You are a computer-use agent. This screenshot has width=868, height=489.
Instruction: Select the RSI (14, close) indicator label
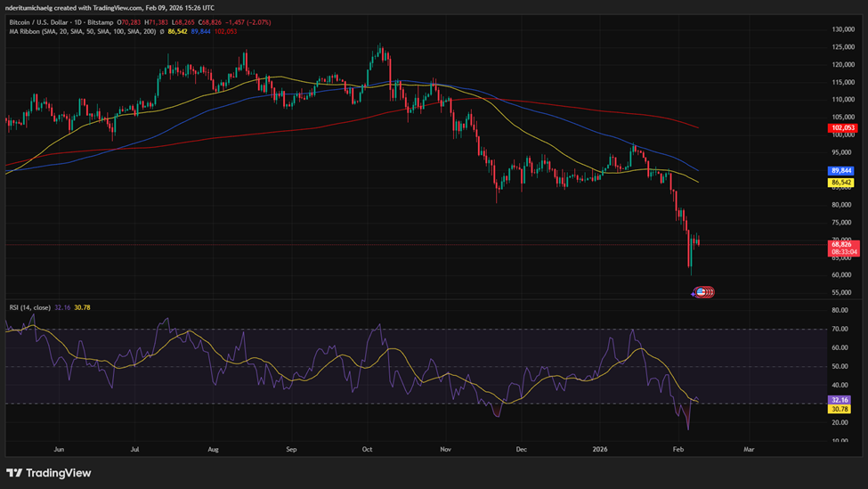coord(29,307)
